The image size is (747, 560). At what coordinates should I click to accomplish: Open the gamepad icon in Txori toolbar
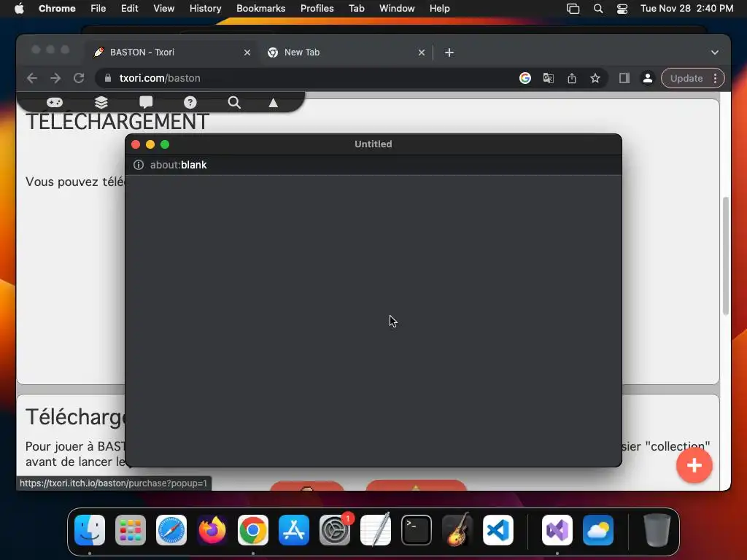click(54, 102)
